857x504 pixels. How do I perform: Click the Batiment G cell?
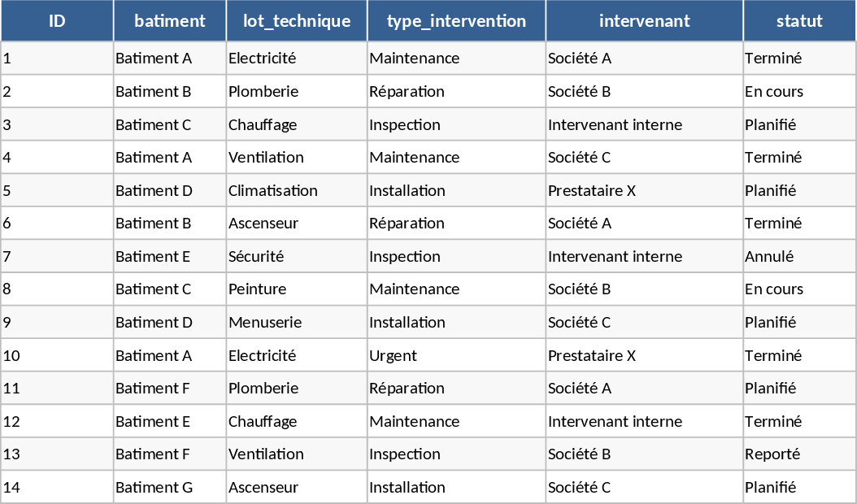154,488
